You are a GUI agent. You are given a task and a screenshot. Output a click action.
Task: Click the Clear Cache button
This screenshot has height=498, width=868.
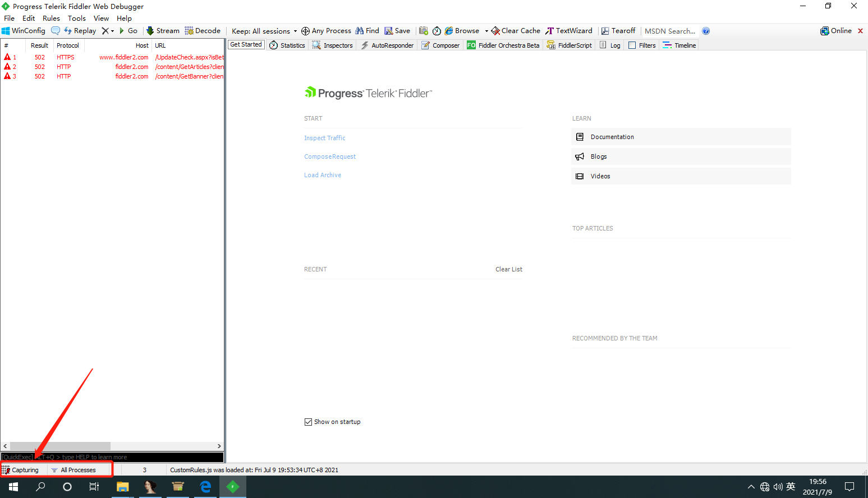(516, 31)
